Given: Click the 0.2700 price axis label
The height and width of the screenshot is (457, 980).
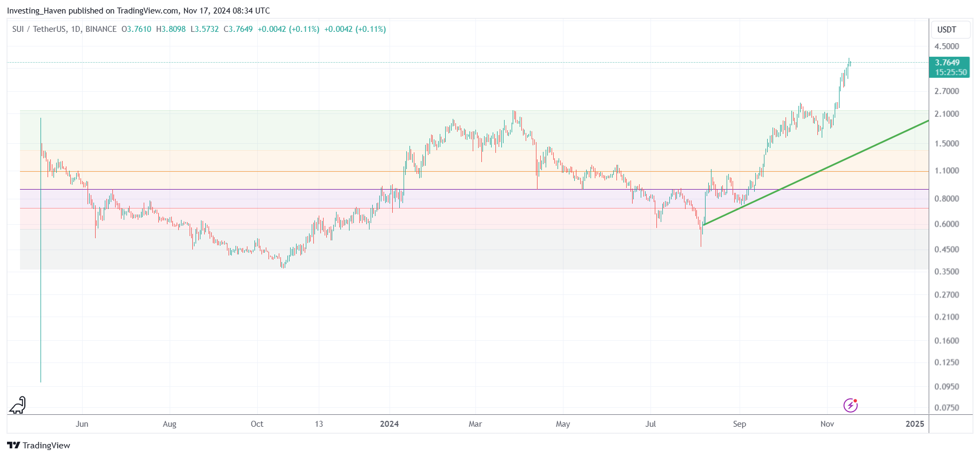Looking at the screenshot, I should 947,295.
